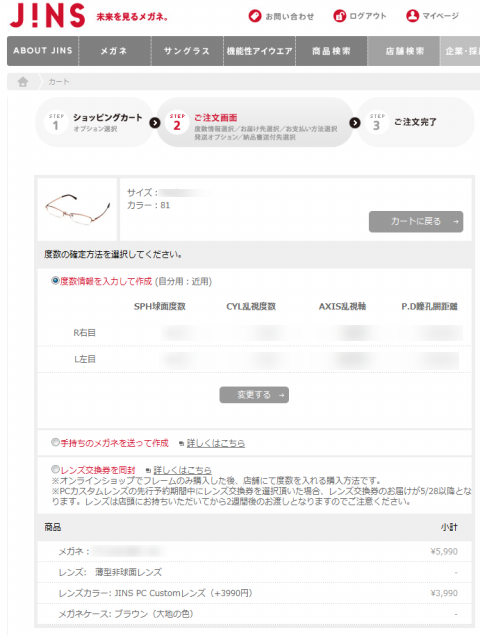Open 機能性アイウエア navigation menu

[x=260, y=51]
